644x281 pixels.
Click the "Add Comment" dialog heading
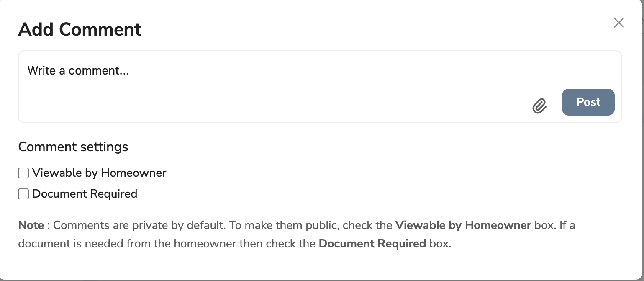coord(80,29)
